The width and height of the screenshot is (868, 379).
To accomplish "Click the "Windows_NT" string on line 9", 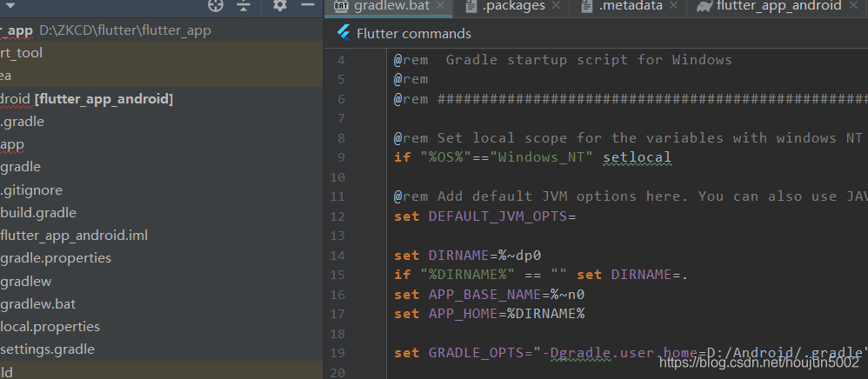I will pos(541,157).
